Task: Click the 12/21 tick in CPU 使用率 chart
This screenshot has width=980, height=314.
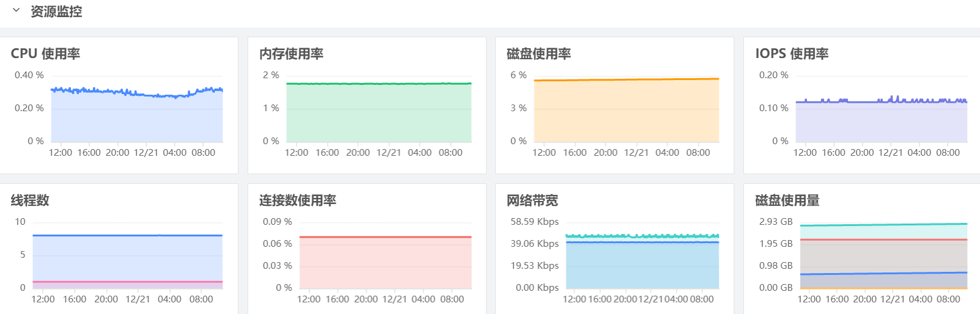Action: tap(146, 153)
